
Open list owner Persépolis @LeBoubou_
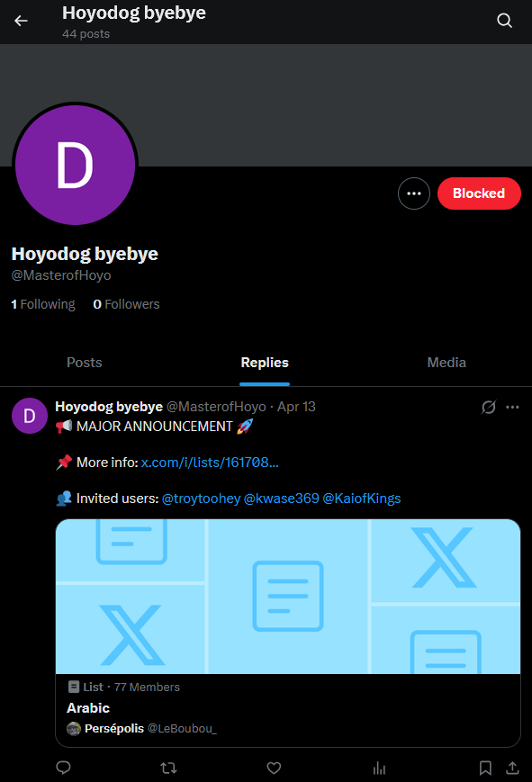click(x=141, y=729)
